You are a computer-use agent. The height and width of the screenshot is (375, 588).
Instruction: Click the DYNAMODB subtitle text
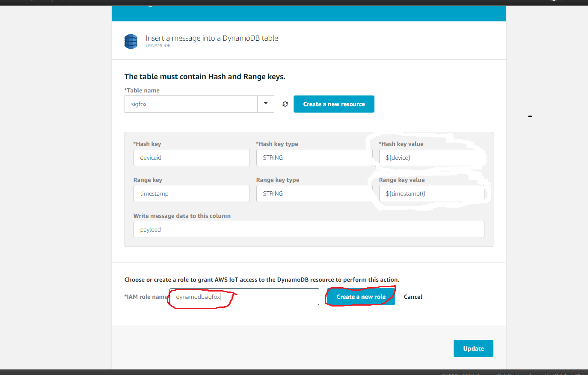click(x=158, y=45)
